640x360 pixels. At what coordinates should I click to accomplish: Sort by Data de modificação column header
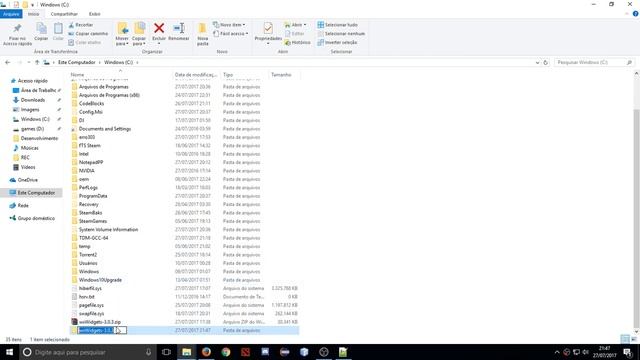[196, 75]
